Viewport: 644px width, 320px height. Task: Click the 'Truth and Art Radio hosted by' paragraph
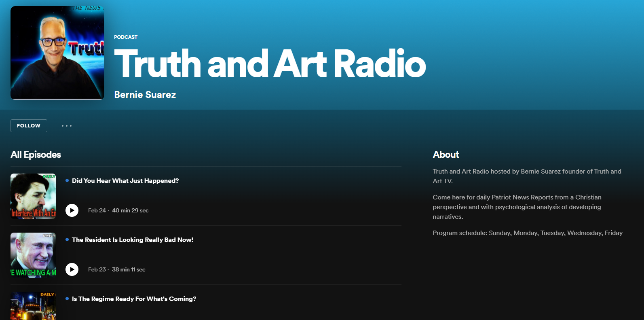click(527, 176)
